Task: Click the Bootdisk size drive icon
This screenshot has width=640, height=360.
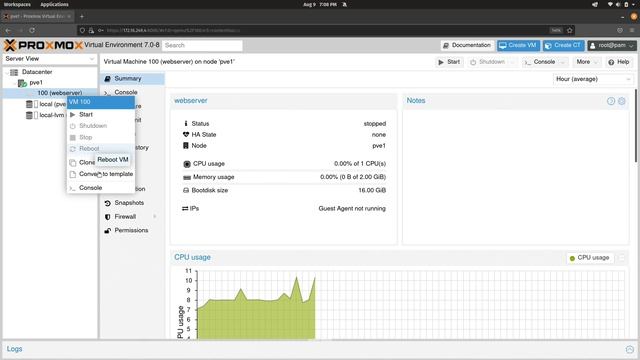Action: 186,191
